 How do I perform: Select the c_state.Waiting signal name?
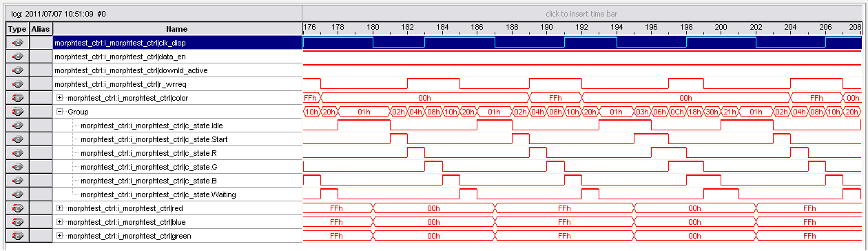click(158, 194)
